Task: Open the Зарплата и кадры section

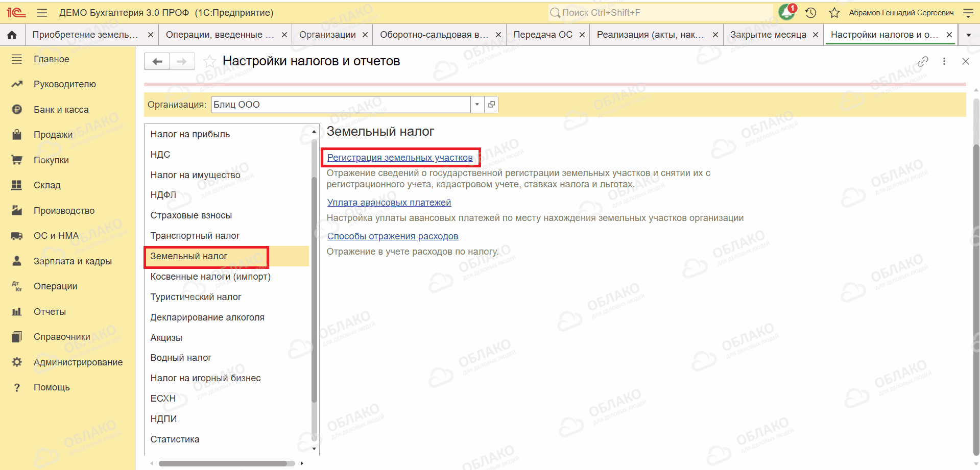Action: [73, 261]
